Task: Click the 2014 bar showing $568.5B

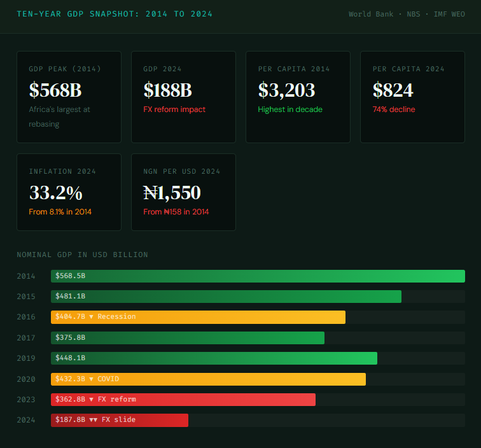Action: coord(258,276)
